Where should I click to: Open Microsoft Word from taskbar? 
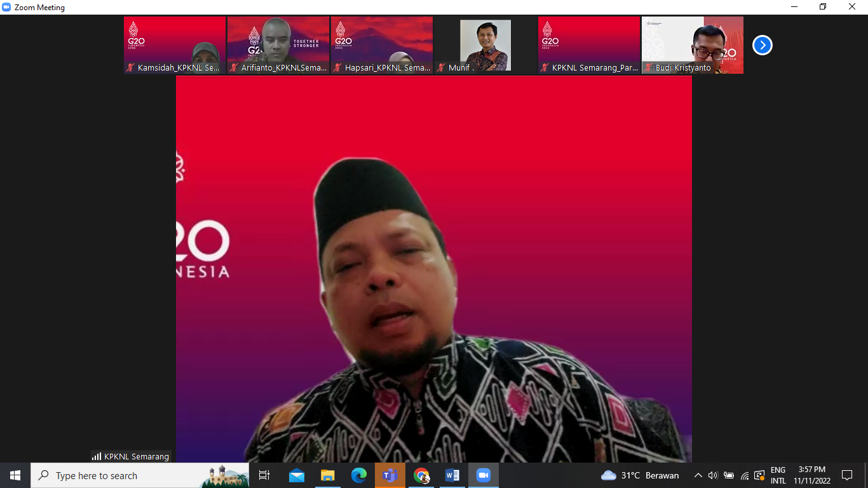[x=452, y=475]
